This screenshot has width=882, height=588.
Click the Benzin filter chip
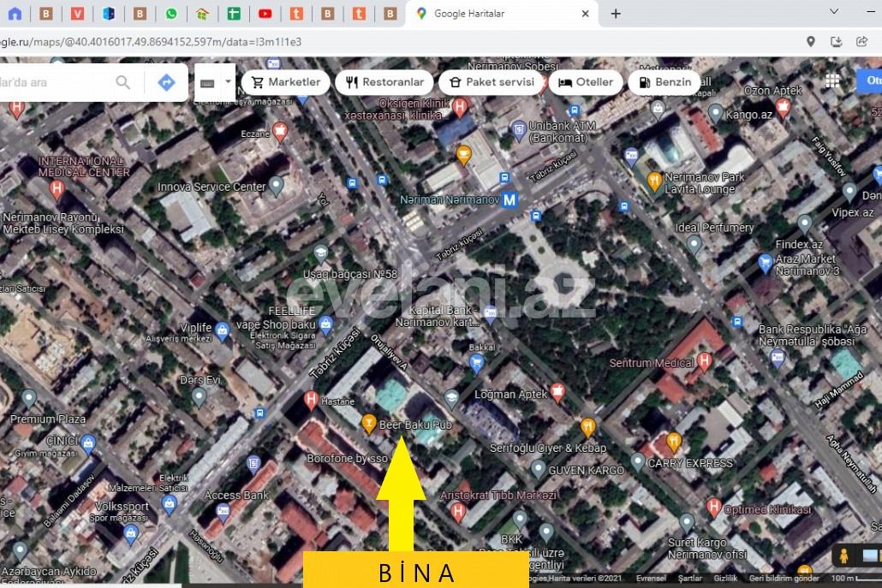pos(664,81)
